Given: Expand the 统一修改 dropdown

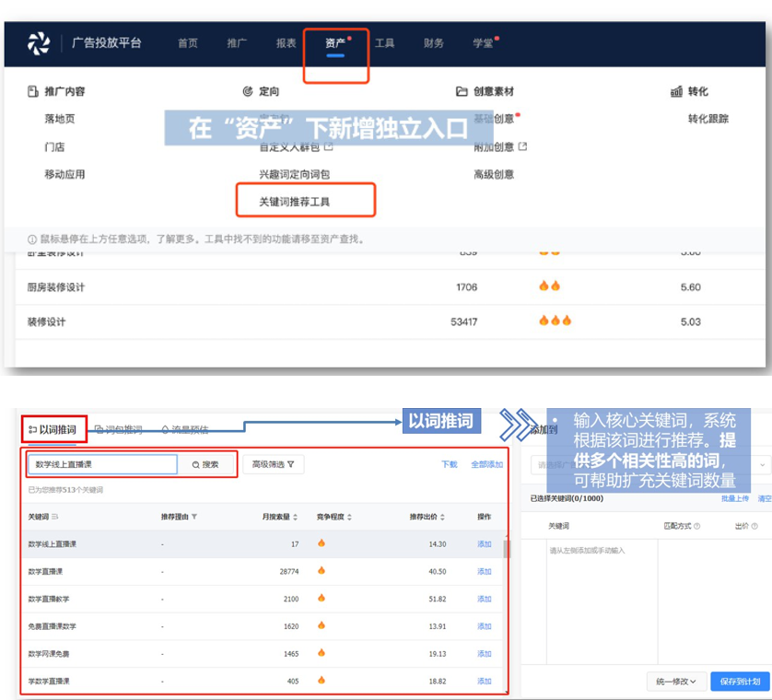Looking at the screenshot, I should pos(676,682).
